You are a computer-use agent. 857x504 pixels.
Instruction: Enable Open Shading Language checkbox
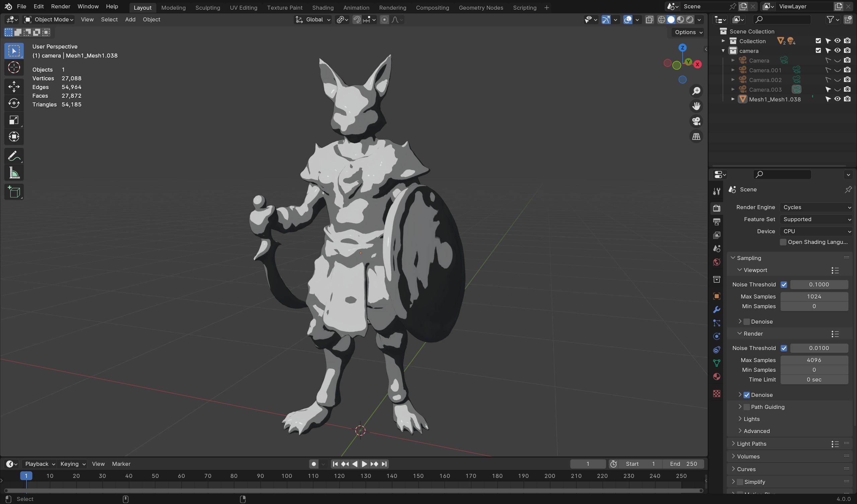pyautogui.click(x=783, y=242)
